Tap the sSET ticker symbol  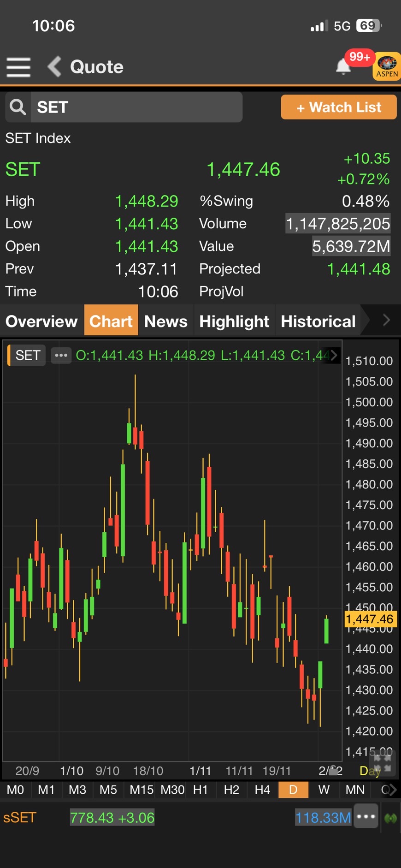tap(19, 817)
